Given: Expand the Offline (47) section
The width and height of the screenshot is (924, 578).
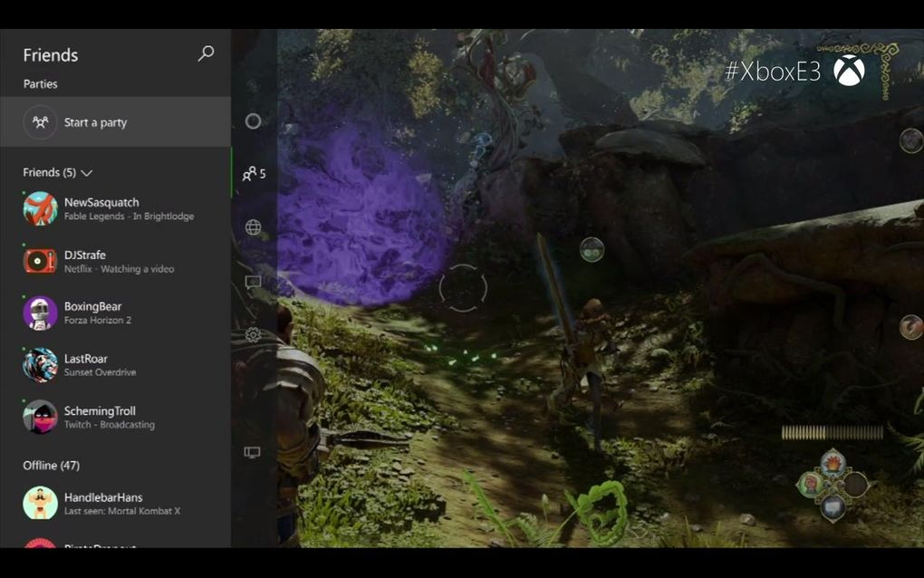Looking at the screenshot, I should coord(51,465).
